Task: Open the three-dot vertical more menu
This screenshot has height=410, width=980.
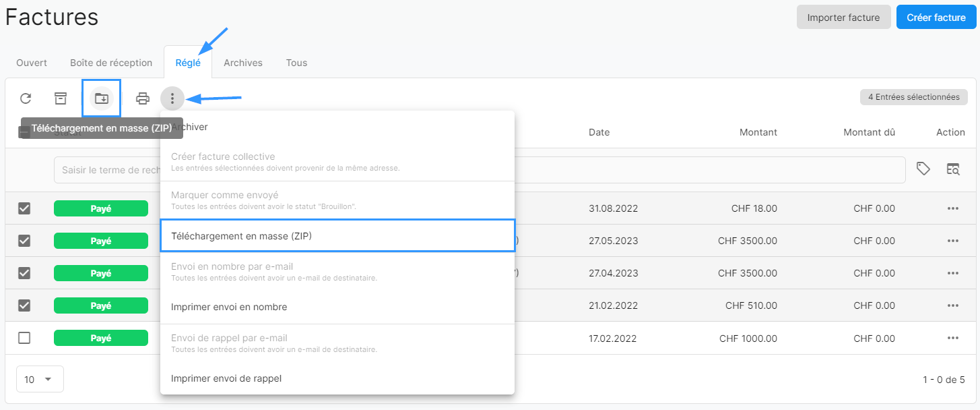Action: [x=172, y=98]
